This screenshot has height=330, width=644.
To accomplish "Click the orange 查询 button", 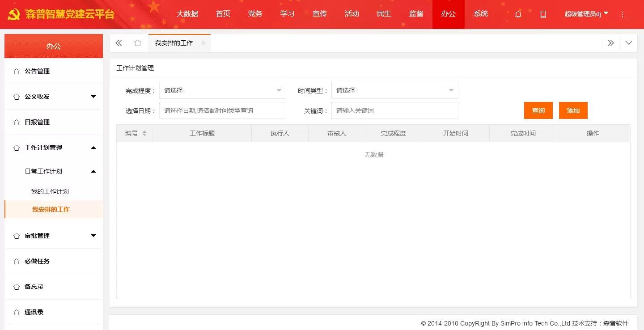I will point(538,110).
